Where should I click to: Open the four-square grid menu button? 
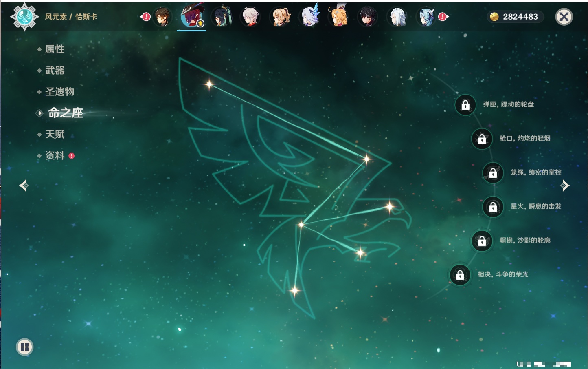pos(24,347)
